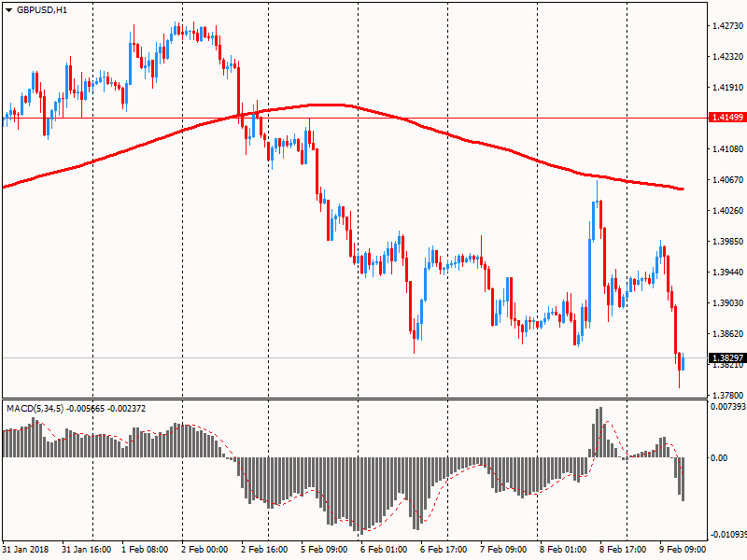
Task: Click the 1.41910 price scale value
Action: [727, 88]
